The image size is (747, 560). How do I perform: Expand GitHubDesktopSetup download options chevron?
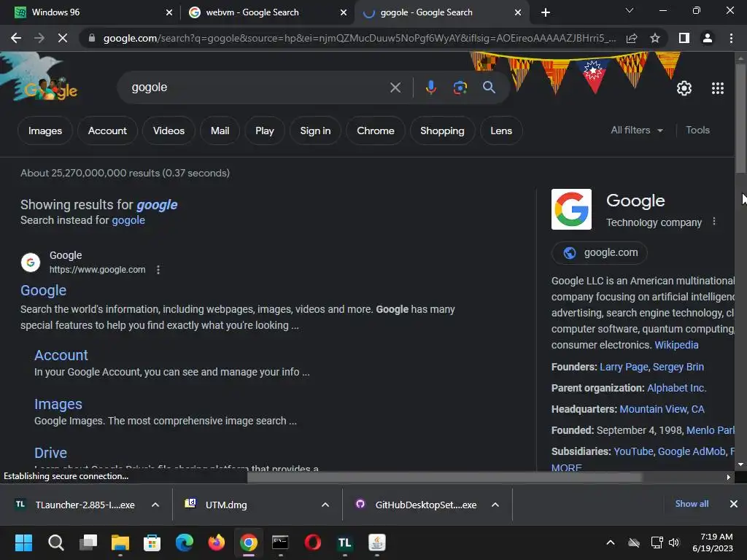tap(495, 505)
